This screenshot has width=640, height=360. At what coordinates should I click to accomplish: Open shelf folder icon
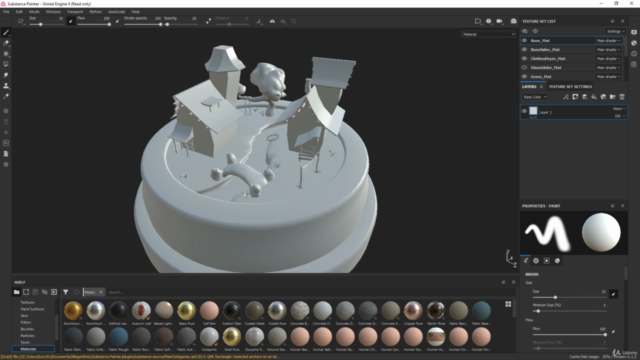tap(17, 292)
